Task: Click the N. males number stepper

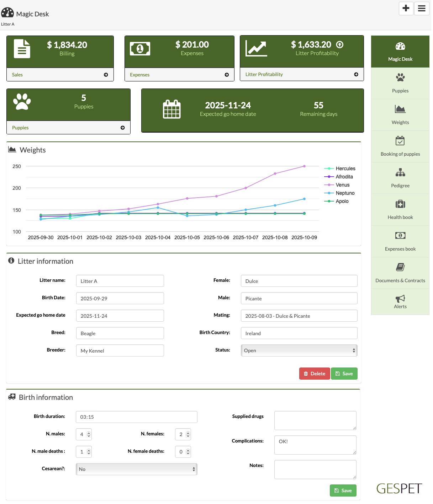Action: pos(89,434)
